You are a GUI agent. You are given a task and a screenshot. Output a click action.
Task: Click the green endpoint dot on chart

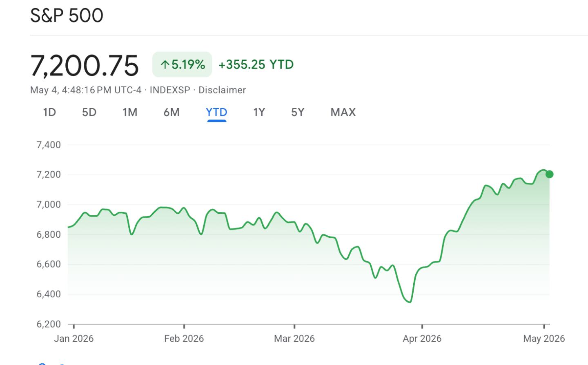[550, 174]
